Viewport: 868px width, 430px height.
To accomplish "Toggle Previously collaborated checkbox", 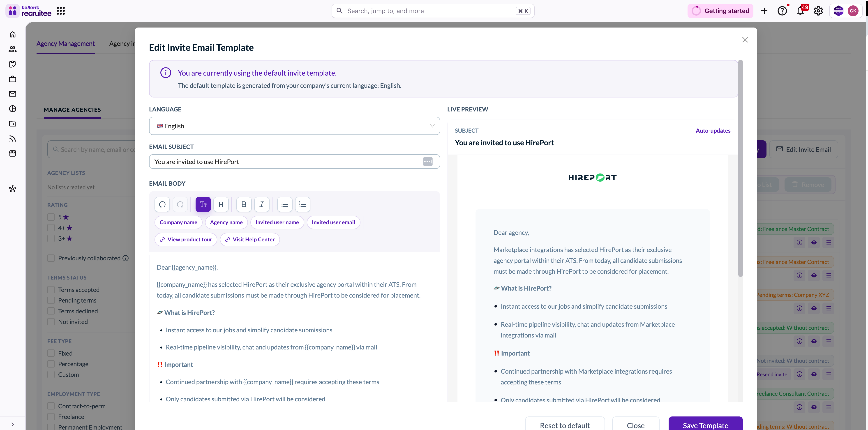I will click(x=51, y=258).
